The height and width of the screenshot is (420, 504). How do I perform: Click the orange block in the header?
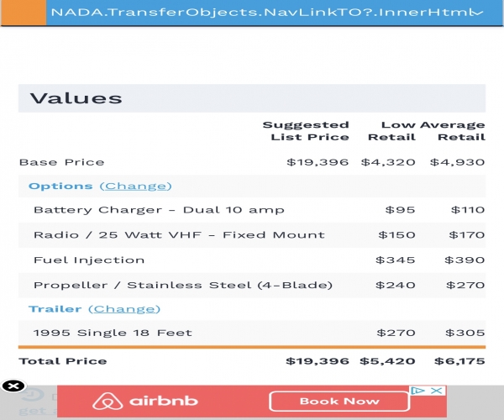24,13
